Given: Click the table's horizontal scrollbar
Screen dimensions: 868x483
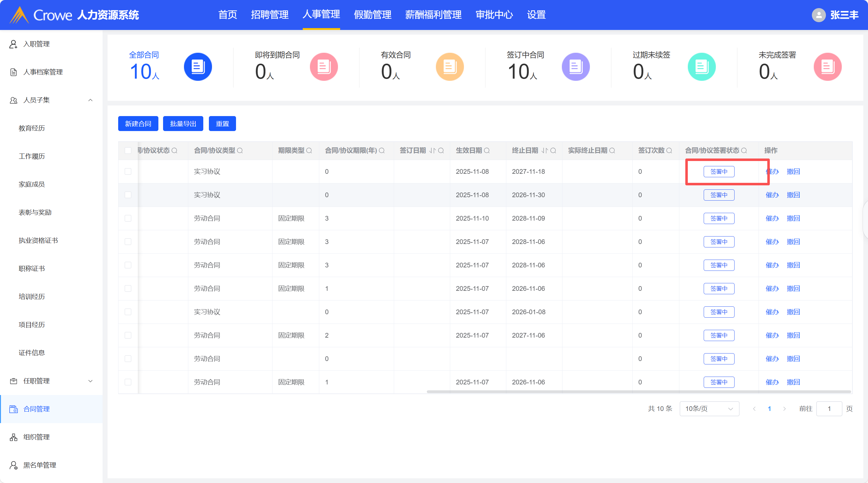Looking at the screenshot, I should pos(638,391).
